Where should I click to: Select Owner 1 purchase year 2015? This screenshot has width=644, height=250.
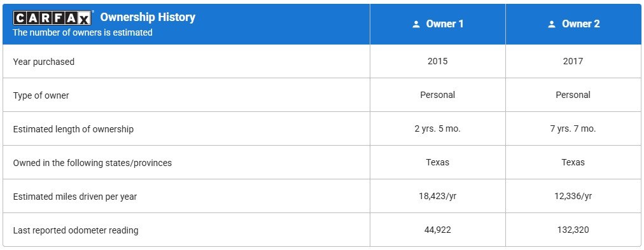(x=437, y=62)
